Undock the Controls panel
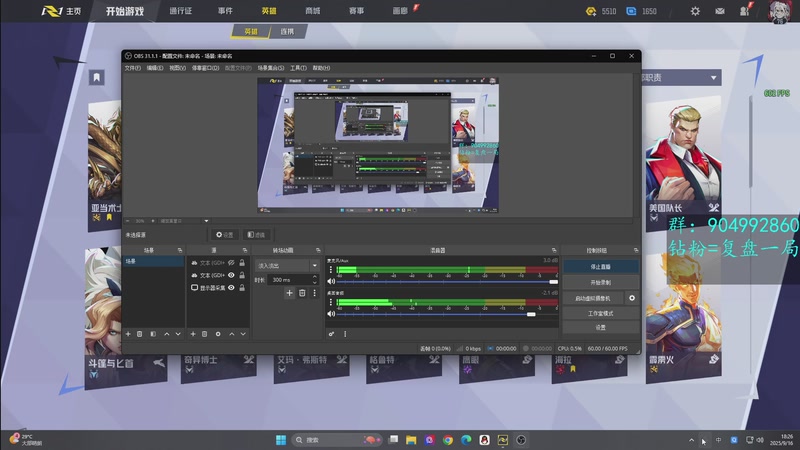 [636, 251]
